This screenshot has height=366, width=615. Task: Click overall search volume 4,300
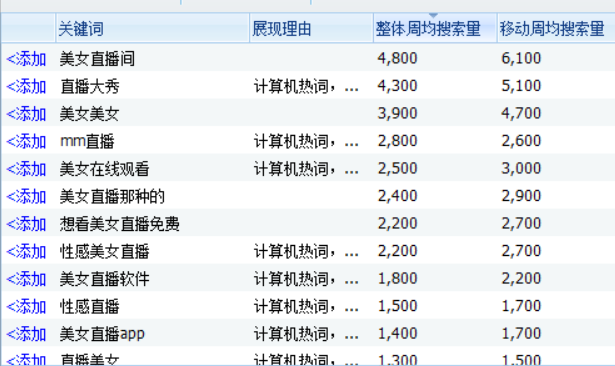click(x=397, y=86)
